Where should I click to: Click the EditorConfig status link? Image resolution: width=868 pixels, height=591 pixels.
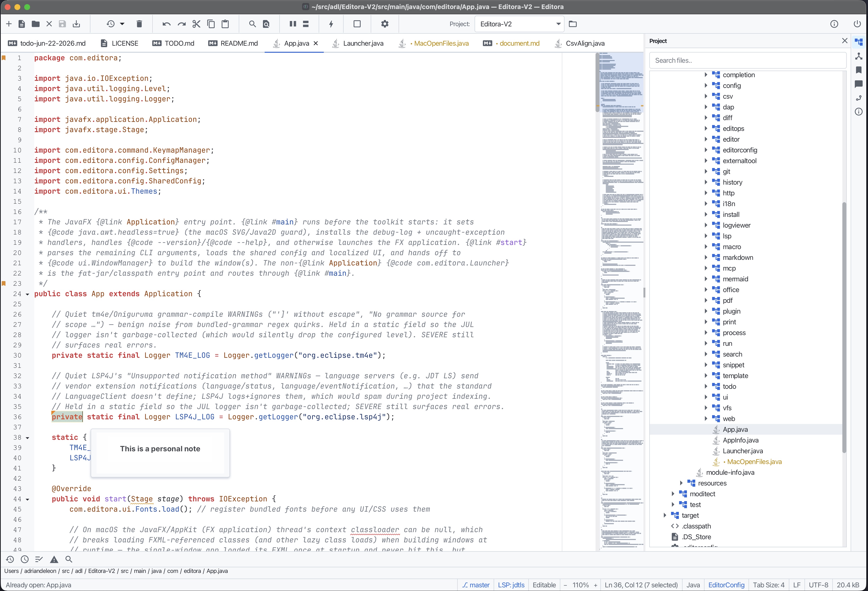[726, 585]
